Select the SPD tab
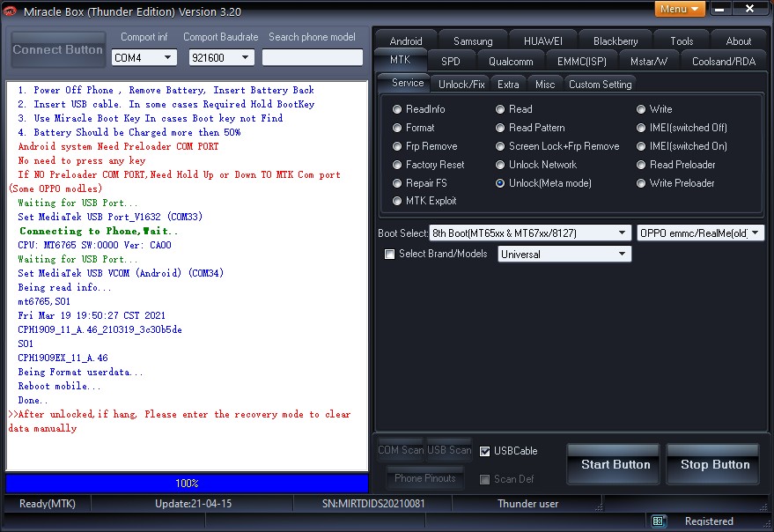The image size is (774, 532). (x=450, y=62)
